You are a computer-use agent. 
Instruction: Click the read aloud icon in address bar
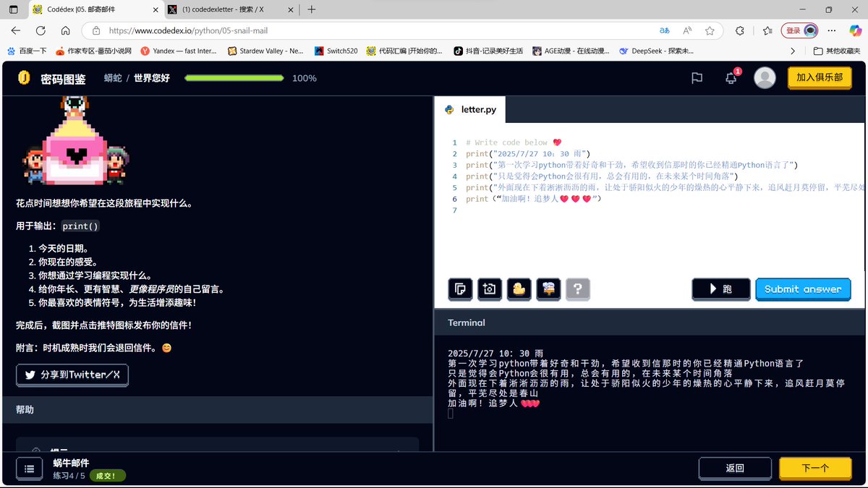point(687,31)
